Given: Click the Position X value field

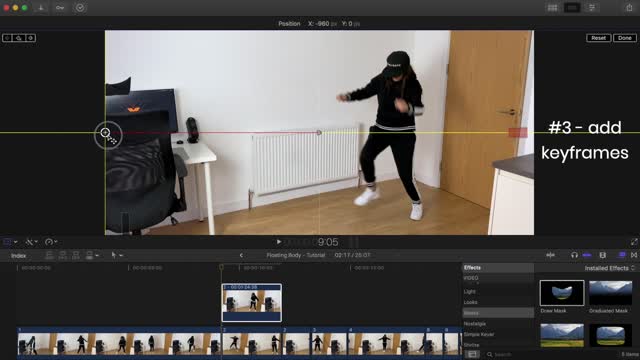Looking at the screenshot, I should point(322,24).
